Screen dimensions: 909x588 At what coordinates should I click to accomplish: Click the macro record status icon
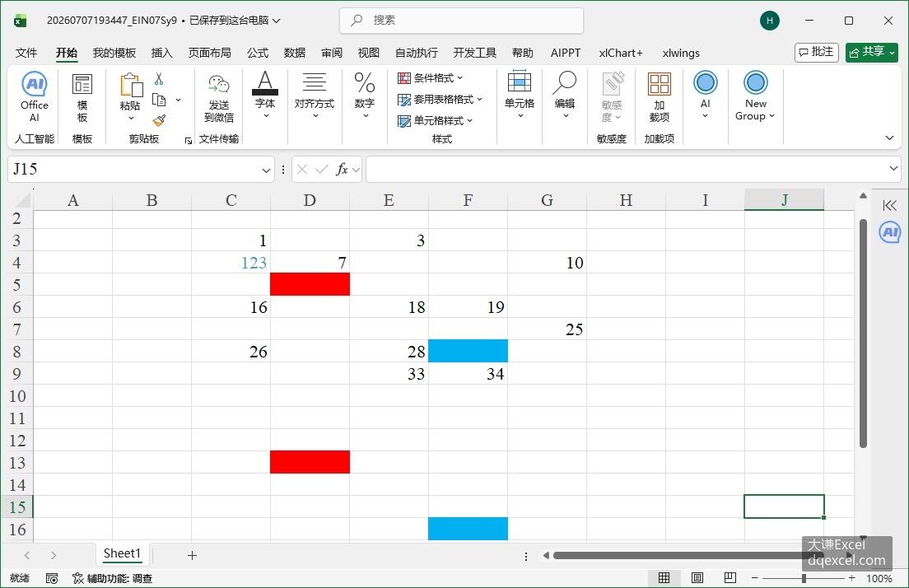pos(52,578)
